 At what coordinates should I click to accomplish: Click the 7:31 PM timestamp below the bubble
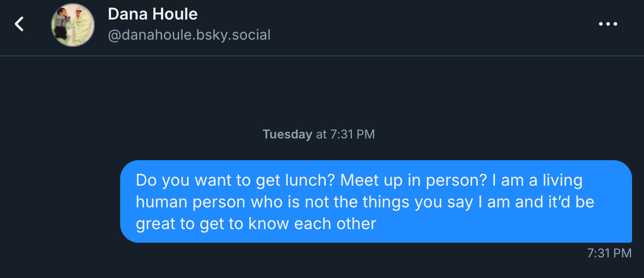click(609, 253)
